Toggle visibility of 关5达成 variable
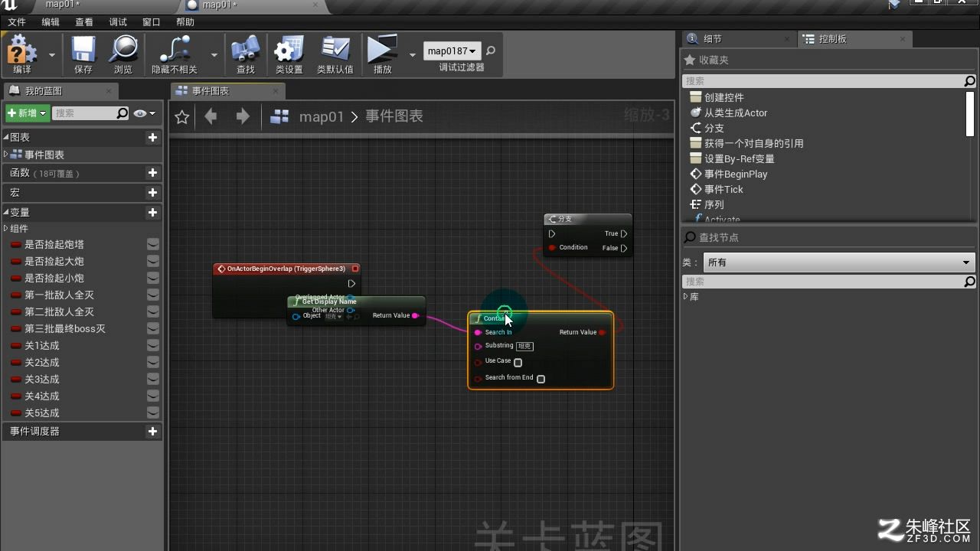980x551 pixels. pyautogui.click(x=153, y=413)
